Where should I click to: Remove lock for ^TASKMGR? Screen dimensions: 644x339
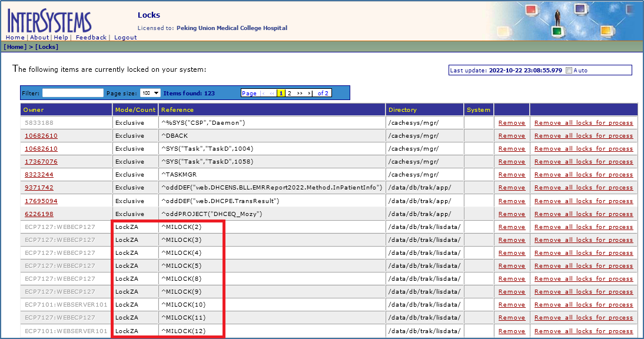(x=512, y=175)
